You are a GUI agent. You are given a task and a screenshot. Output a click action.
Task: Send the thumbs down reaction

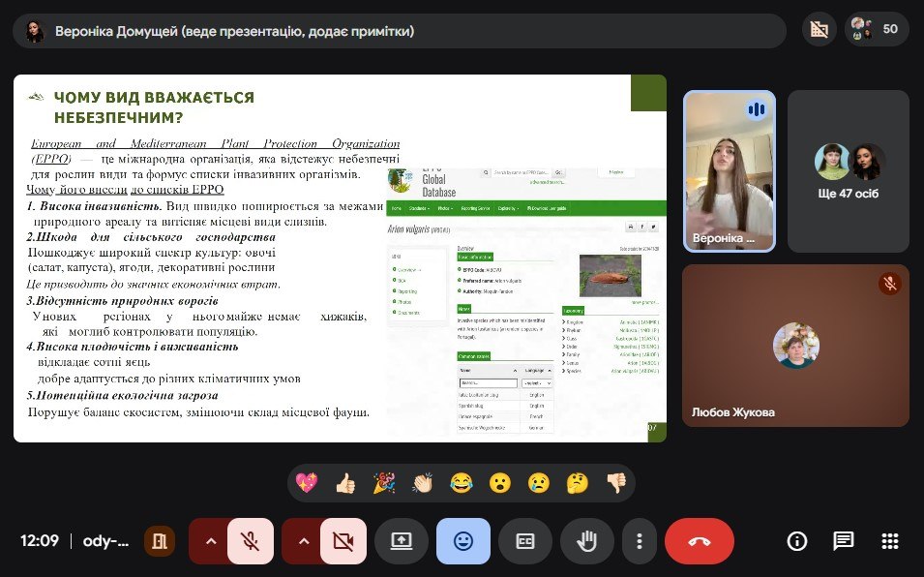click(x=616, y=483)
